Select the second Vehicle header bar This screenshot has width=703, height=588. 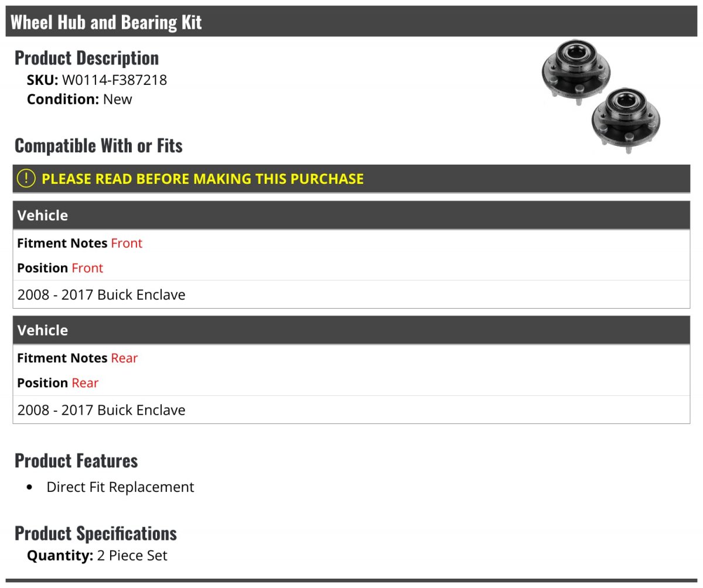pos(351,330)
